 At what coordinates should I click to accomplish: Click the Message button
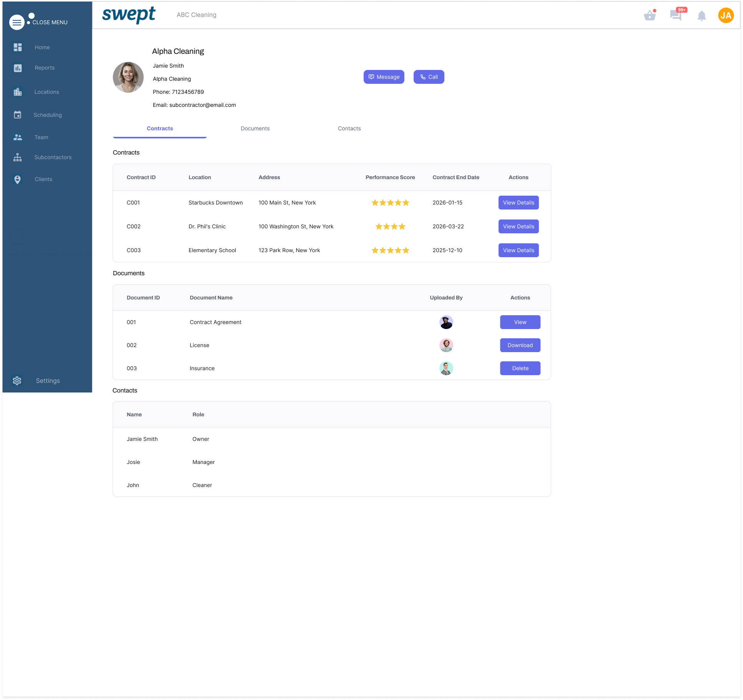tap(384, 77)
